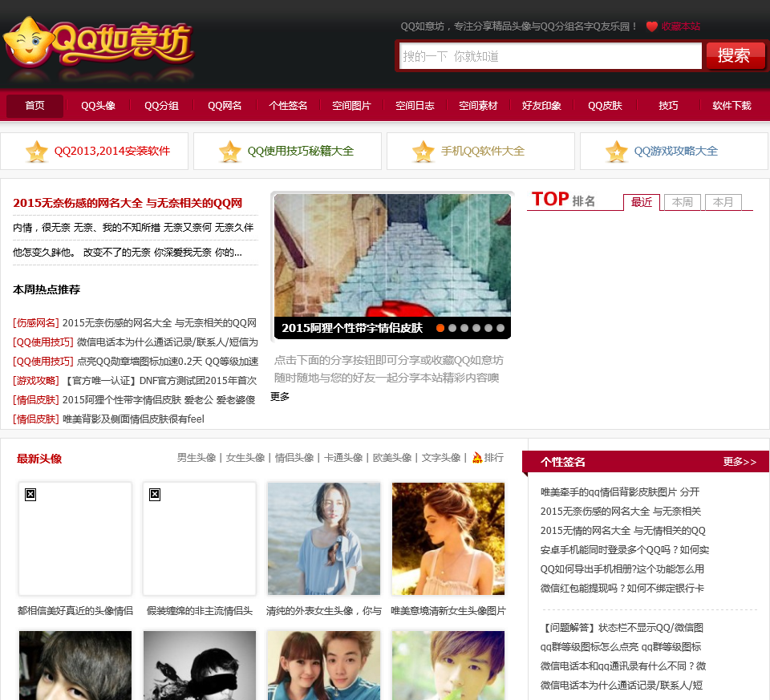This screenshot has height=700, width=770.
Task: Click broken image icon above 假装缠绵的非主流情侣头
Action: tap(155, 494)
